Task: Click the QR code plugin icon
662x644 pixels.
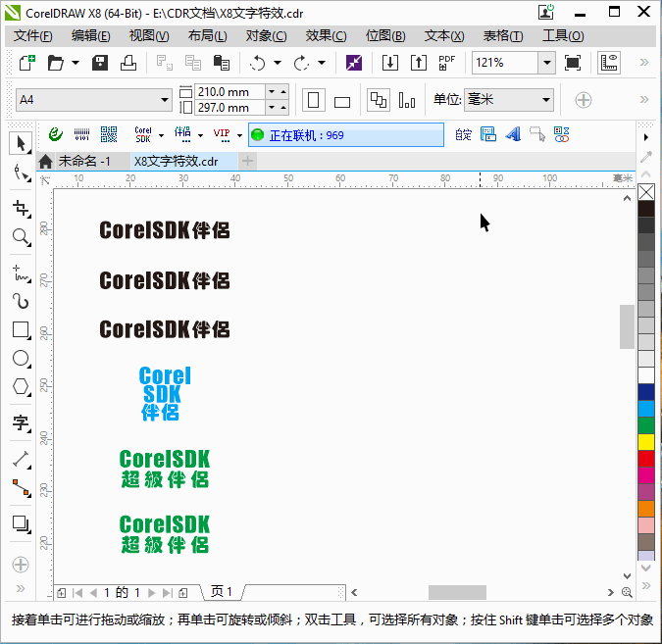Action: [109, 135]
